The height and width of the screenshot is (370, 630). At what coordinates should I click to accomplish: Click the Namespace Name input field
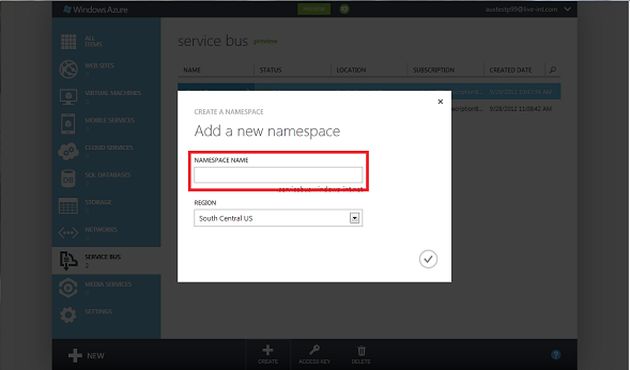click(x=278, y=175)
